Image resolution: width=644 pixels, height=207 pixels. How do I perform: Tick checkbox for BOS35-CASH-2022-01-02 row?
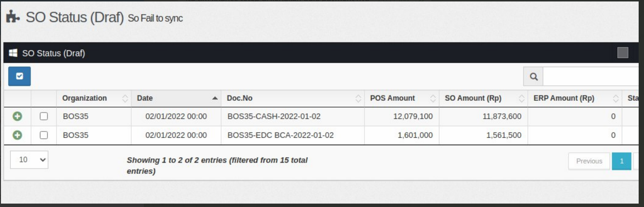[x=44, y=116]
